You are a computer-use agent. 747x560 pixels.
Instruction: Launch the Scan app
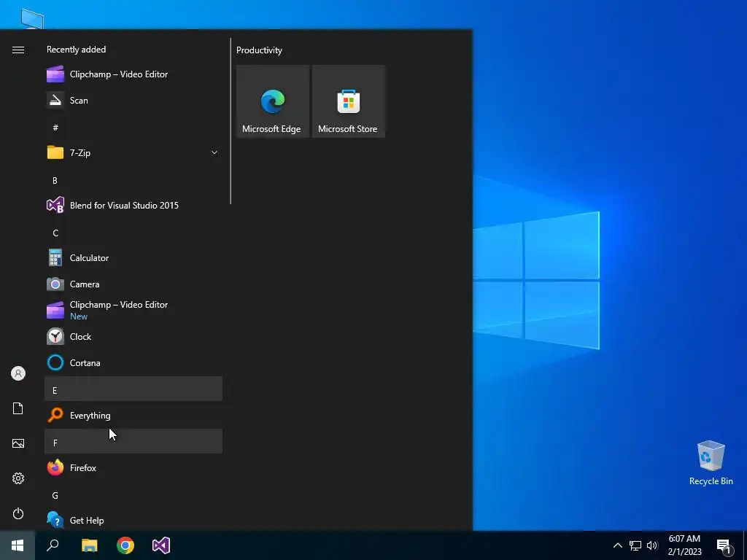pyautogui.click(x=133, y=101)
